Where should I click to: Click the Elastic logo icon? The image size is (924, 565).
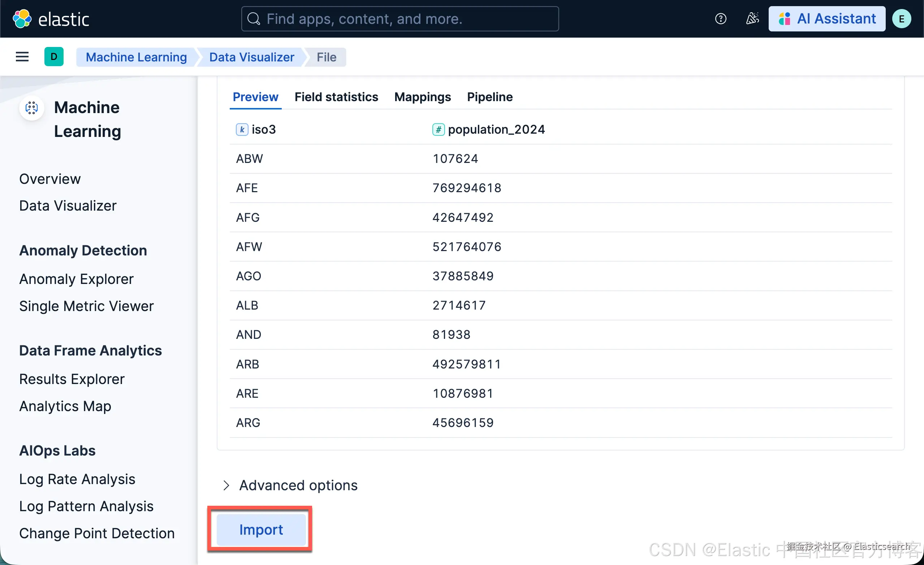[x=22, y=19]
